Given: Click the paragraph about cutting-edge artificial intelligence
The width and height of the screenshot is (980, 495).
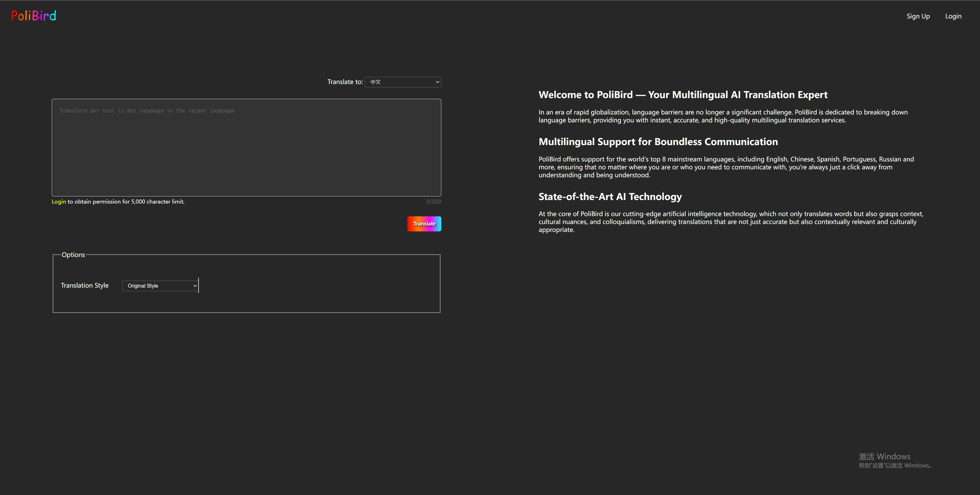Looking at the screenshot, I should point(723,222).
